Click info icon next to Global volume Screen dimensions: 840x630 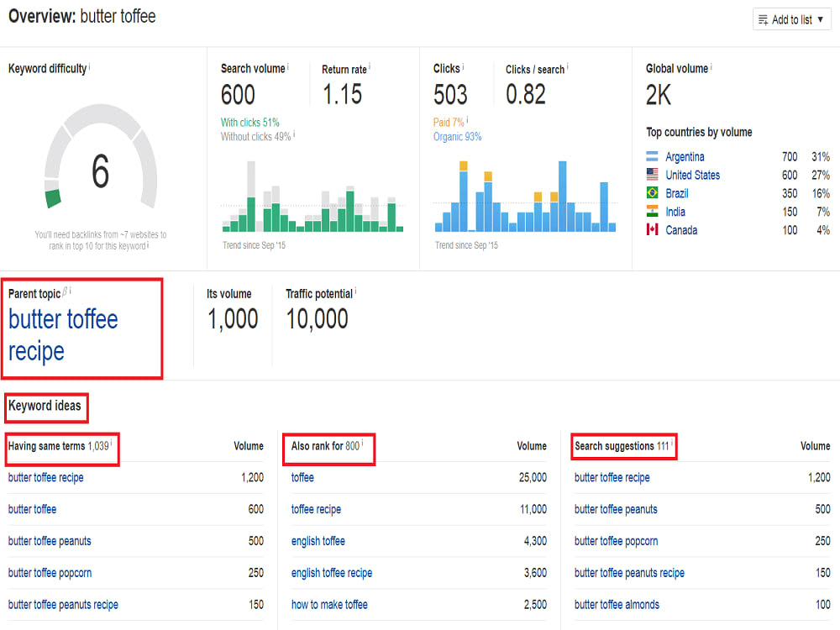pyautogui.click(x=711, y=67)
